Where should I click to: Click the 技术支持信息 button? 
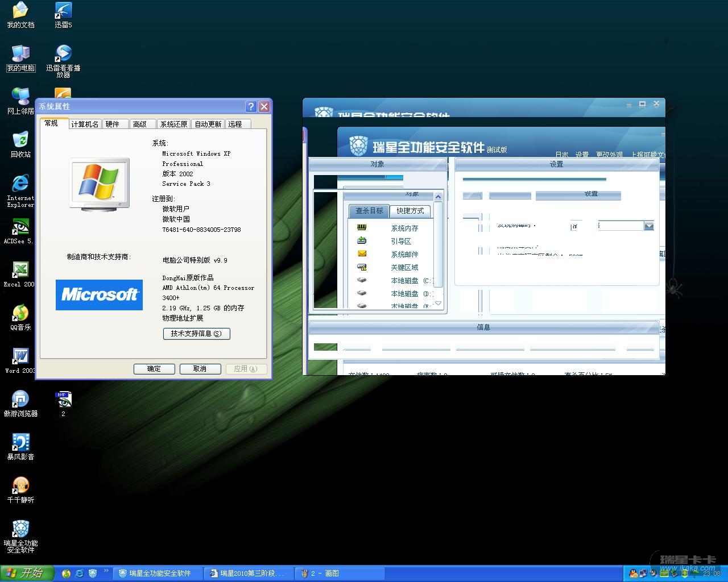[x=196, y=334]
